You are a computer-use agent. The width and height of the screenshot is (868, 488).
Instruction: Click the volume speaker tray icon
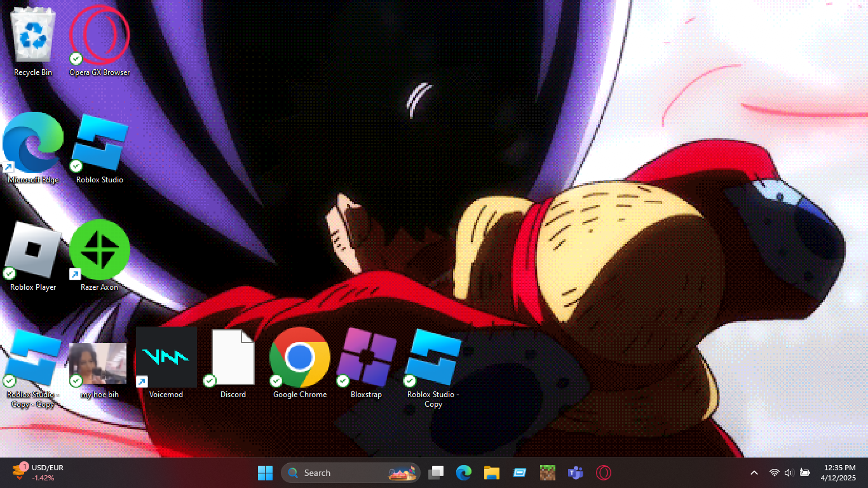pyautogui.click(x=789, y=473)
